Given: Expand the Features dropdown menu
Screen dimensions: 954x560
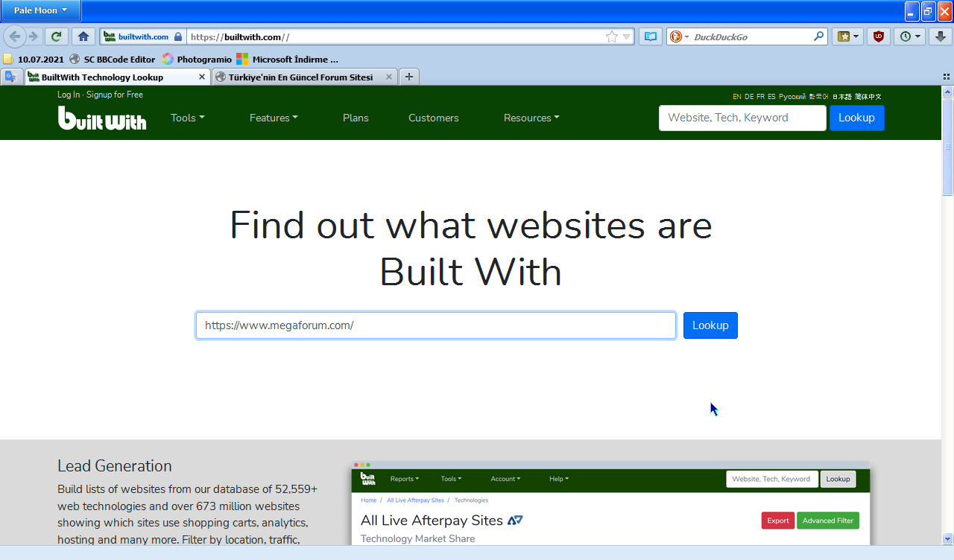Looking at the screenshot, I should pyautogui.click(x=274, y=118).
